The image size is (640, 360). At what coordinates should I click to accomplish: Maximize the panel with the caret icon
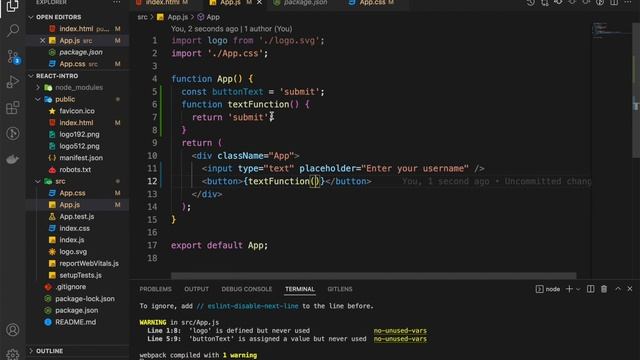(618, 289)
